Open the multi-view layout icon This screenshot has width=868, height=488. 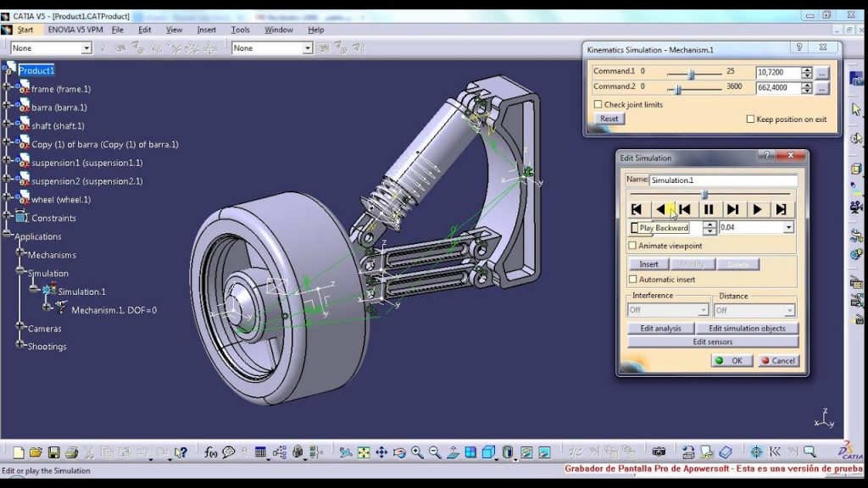pos(470,452)
